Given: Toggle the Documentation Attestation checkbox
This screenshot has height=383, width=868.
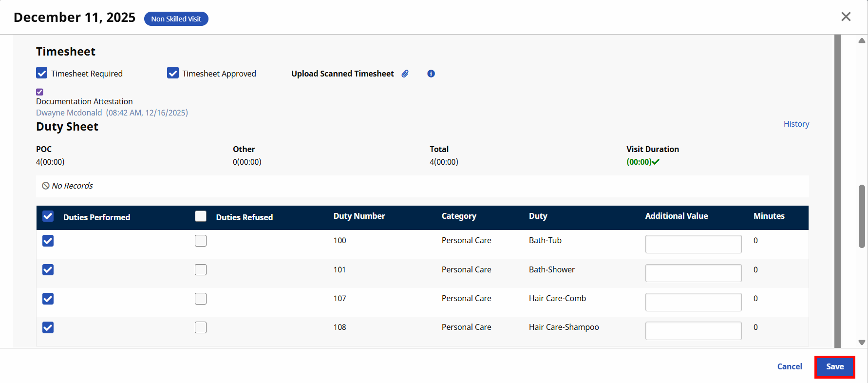Looking at the screenshot, I should point(40,92).
